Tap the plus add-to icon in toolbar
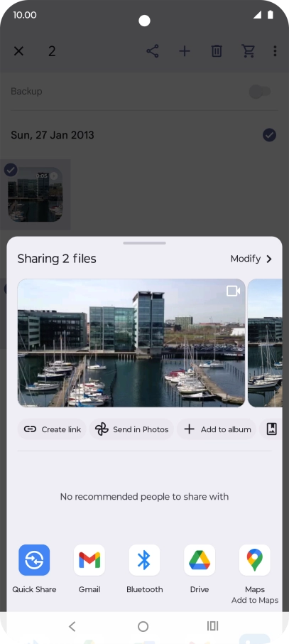Viewport: 289px width, 644px height. coord(185,51)
